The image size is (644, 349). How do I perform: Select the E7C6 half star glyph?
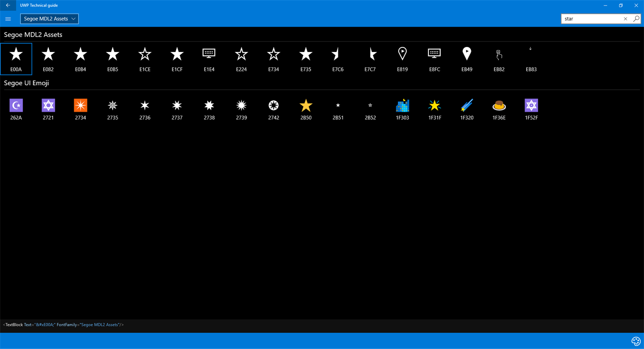pos(338,59)
